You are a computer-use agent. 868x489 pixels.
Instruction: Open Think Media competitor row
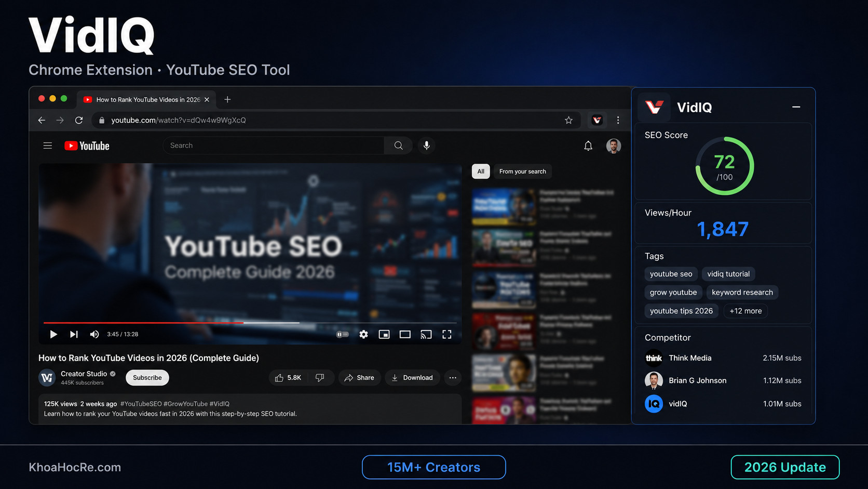pyautogui.click(x=723, y=358)
